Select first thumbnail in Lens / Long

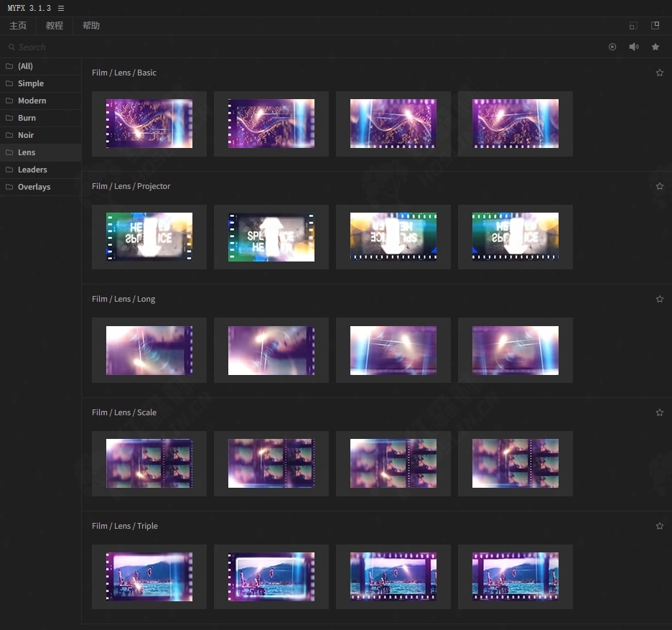[x=149, y=350]
